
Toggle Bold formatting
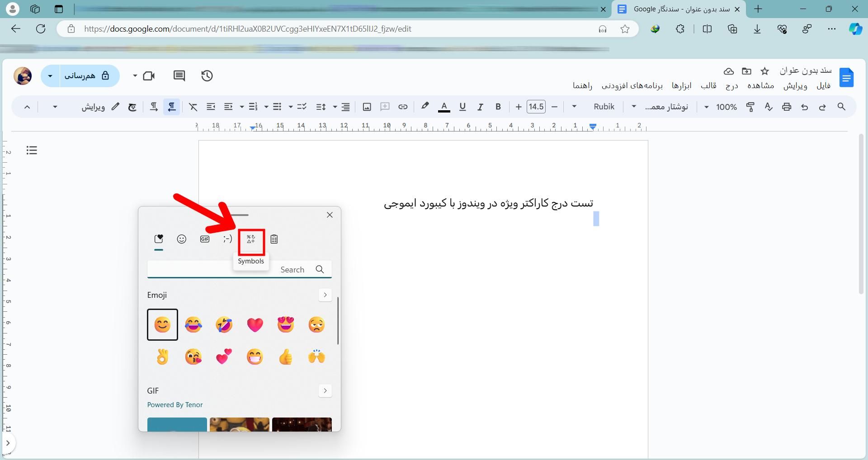point(498,107)
